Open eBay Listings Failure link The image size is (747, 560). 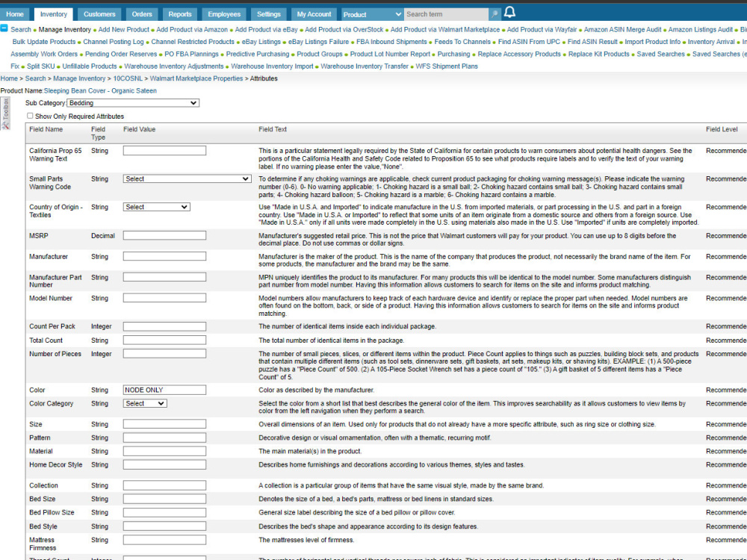[318, 42]
